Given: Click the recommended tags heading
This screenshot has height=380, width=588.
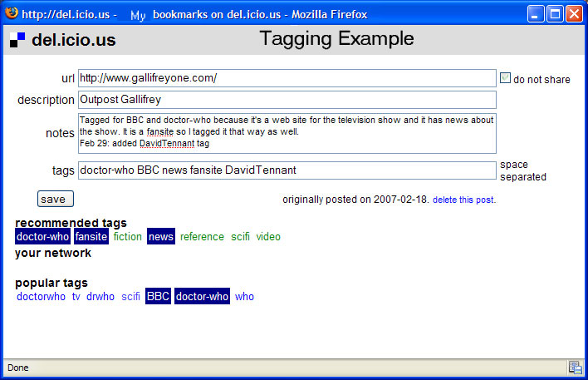Looking at the screenshot, I should pyautogui.click(x=71, y=223).
